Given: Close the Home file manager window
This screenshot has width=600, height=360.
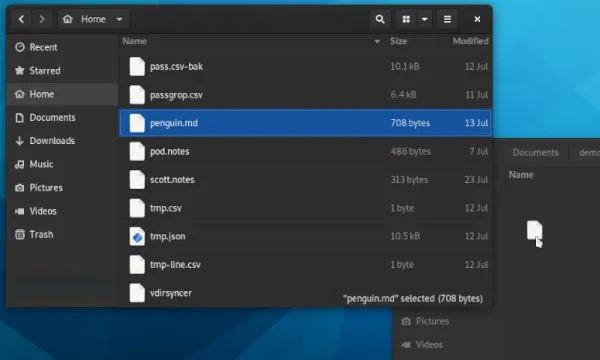Looking at the screenshot, I should pyautogui.click(x=477, y=19).
